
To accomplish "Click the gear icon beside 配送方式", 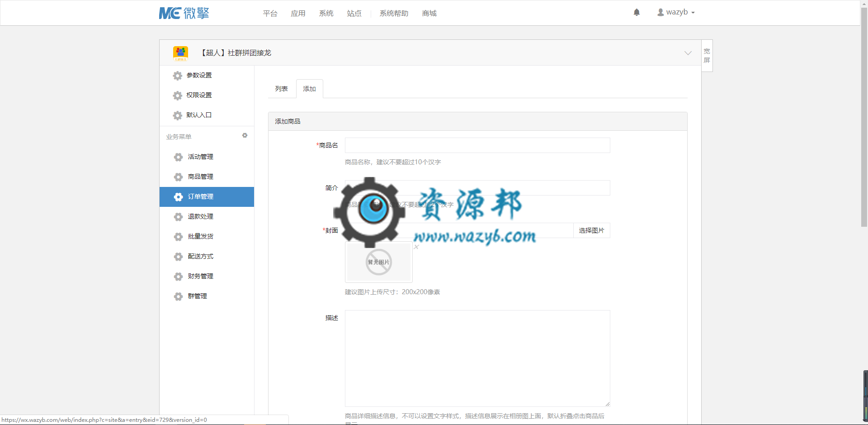I will pyautogui.click(x=179, y=257).
